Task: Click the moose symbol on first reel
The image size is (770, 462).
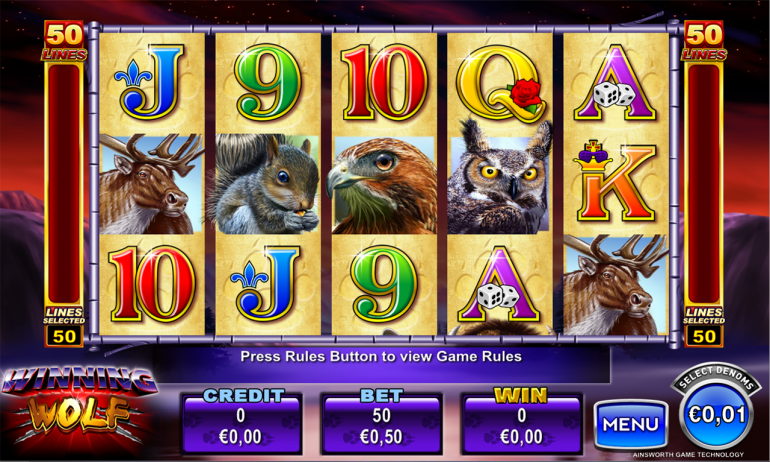Action: pos(151,184)
